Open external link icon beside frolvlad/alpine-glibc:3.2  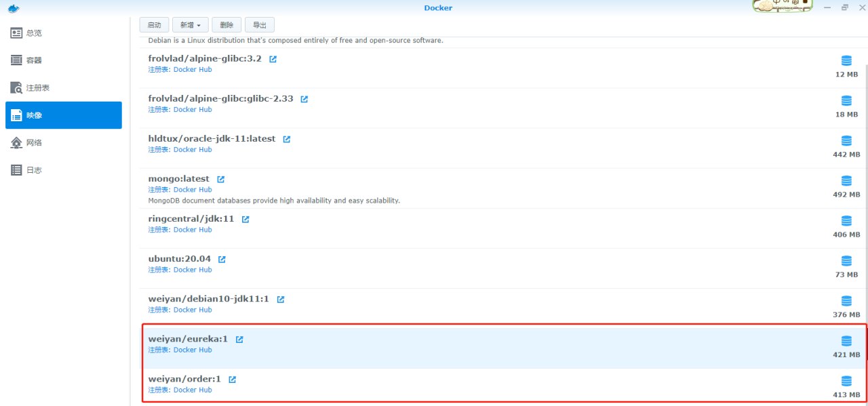pos(273,59)
